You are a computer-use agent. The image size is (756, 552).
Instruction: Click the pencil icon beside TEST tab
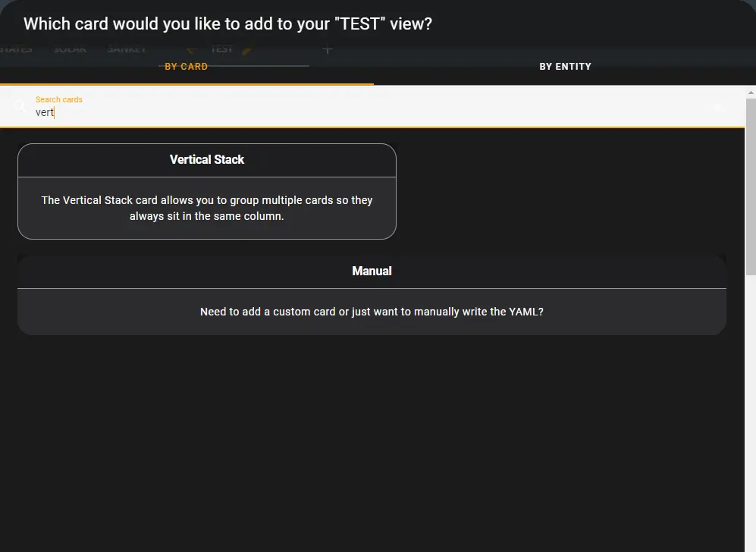pos(246,50)
